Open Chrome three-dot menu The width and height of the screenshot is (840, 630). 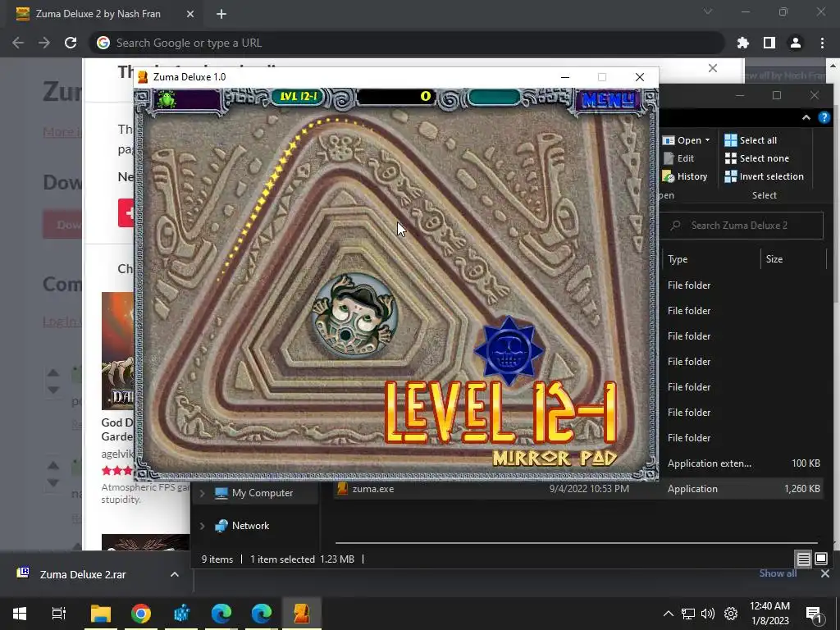tap(822, 43)
